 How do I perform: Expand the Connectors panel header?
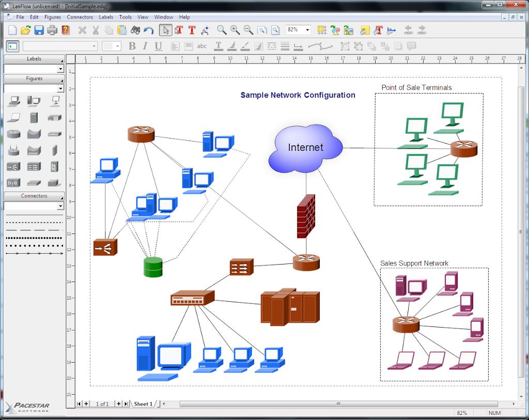pyautogui.click(x=34, y=196)
